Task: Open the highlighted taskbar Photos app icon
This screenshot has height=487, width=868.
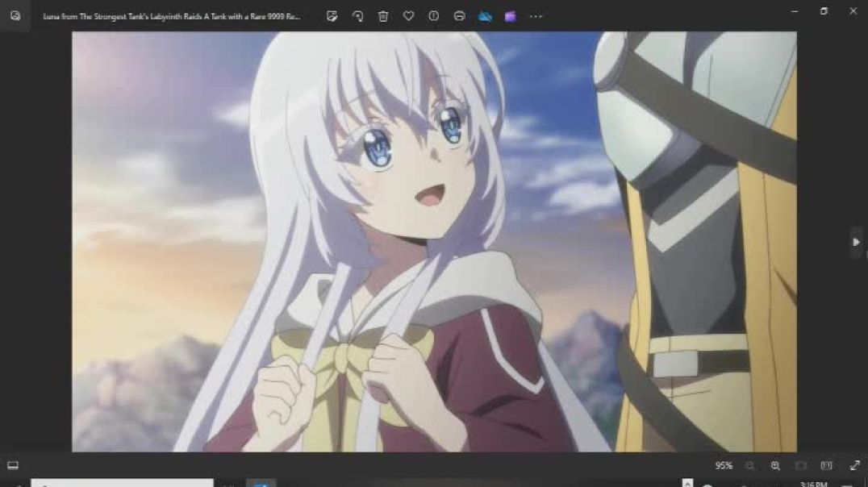Action: coord(261,484)
